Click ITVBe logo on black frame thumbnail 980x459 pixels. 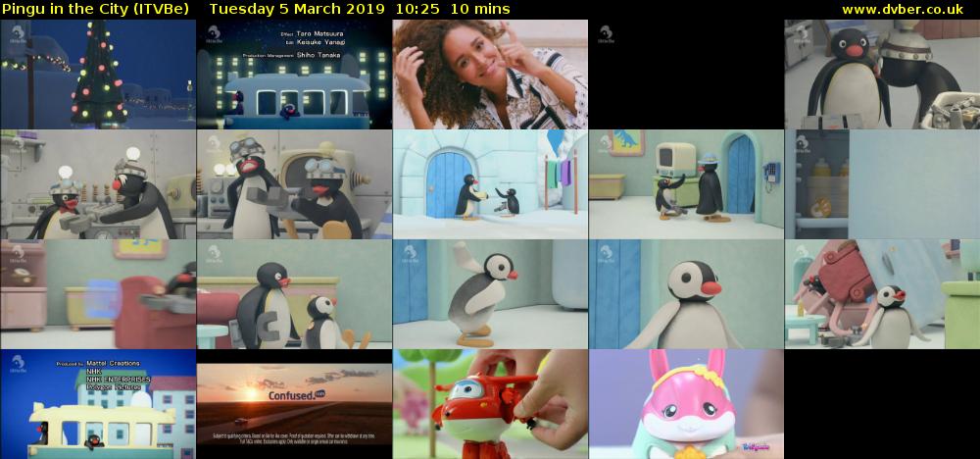[x=607, y=34]
